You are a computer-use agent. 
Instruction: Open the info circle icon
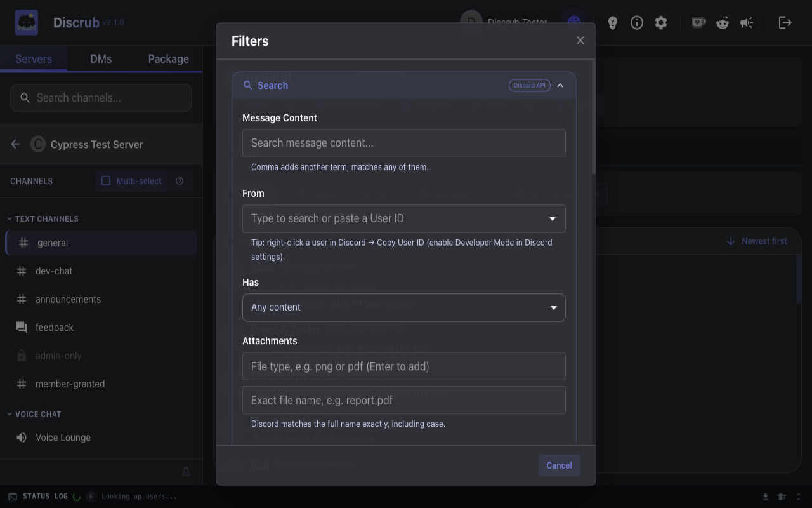click(636, 23)
